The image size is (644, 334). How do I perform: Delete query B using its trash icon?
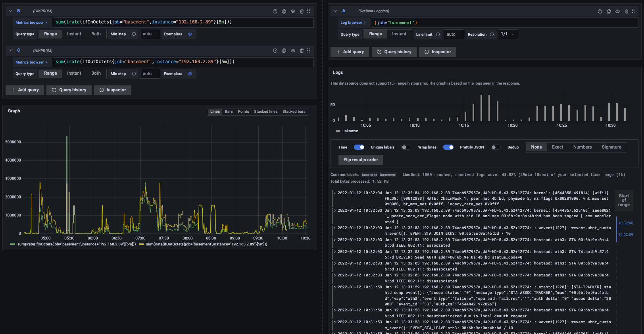click(302, 12)
